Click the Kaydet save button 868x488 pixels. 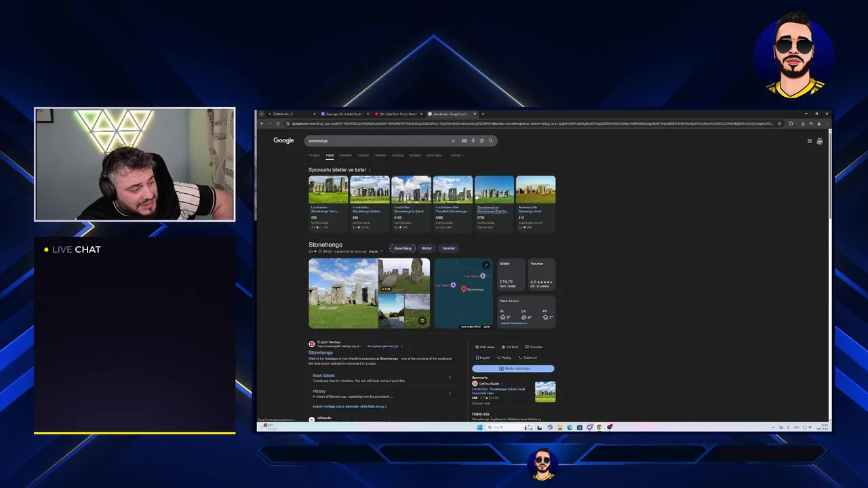pos(483,358)
